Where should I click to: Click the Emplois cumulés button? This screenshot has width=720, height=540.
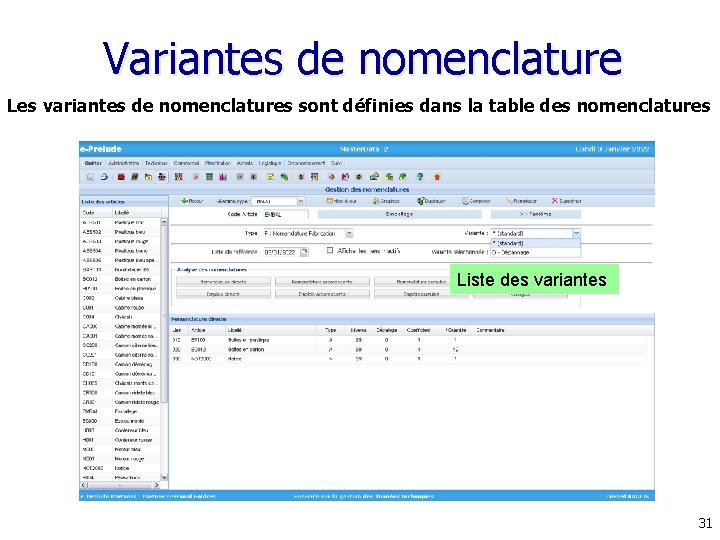(x=421, y=294)
